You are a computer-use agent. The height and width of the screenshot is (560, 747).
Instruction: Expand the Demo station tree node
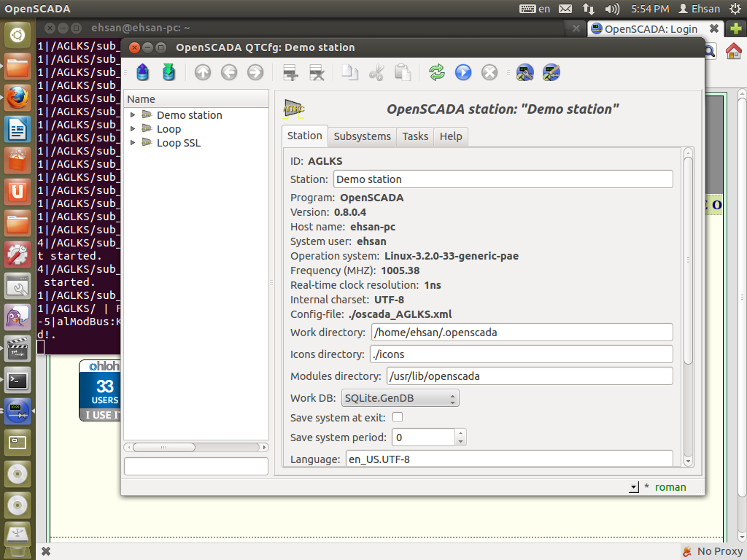pos(133,115)
